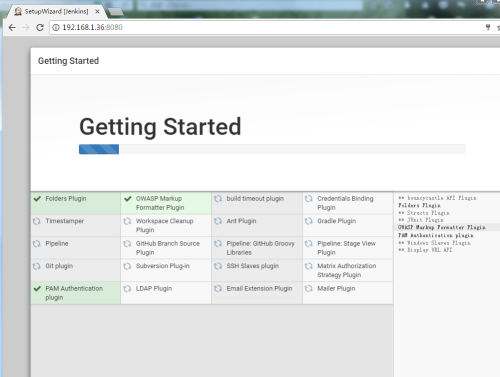500x377 pixels.
Task: Click the pending icon beside build timeout plugin
Action: coord(218,199)
